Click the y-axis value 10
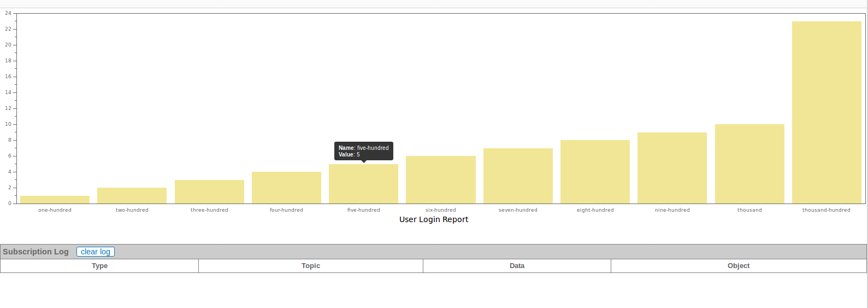Viewport: 868px width, 308px height. [x=8, y=124]
